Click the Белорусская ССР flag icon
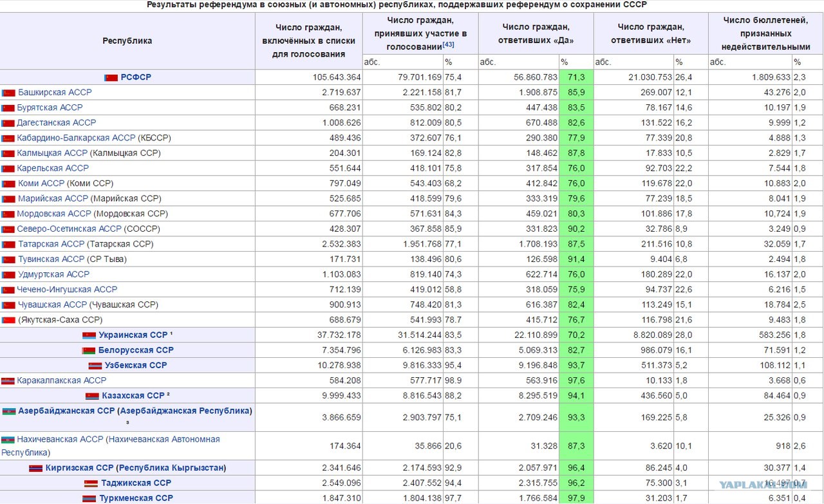 tap(88, 351)
